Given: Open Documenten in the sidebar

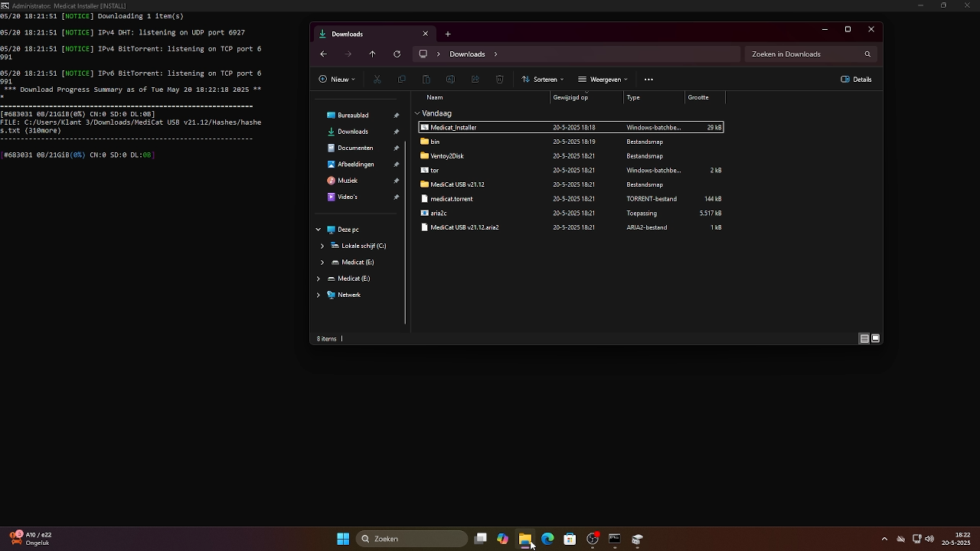Looking at the screenshot, I should tap(355, 148).
